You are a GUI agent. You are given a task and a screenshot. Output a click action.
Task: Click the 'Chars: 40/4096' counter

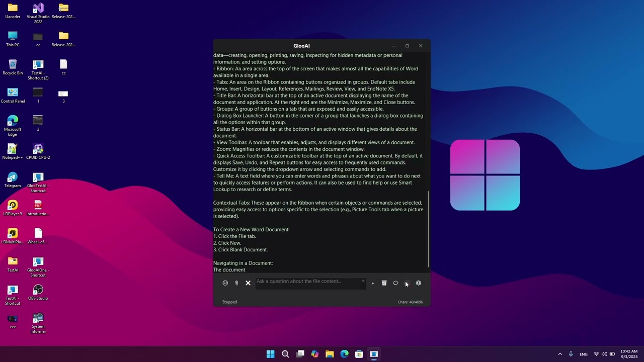[x=410, y=302]
